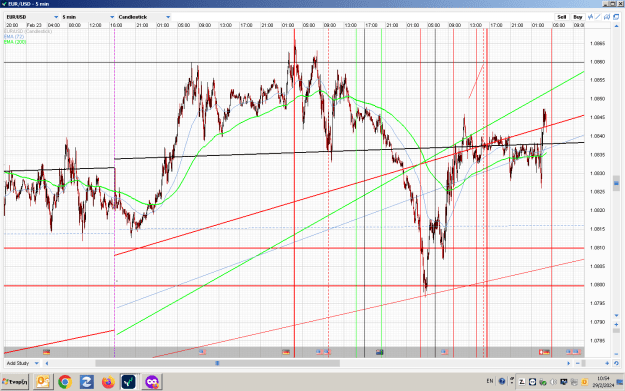Click the Sell button
This screenshot has height=391, width=625.
pyautogui.click(x=562, y=17)
